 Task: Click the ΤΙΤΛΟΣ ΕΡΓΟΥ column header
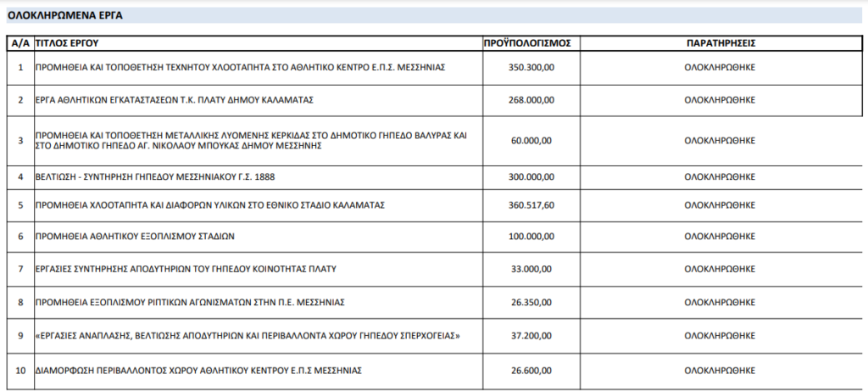[67, 43]
